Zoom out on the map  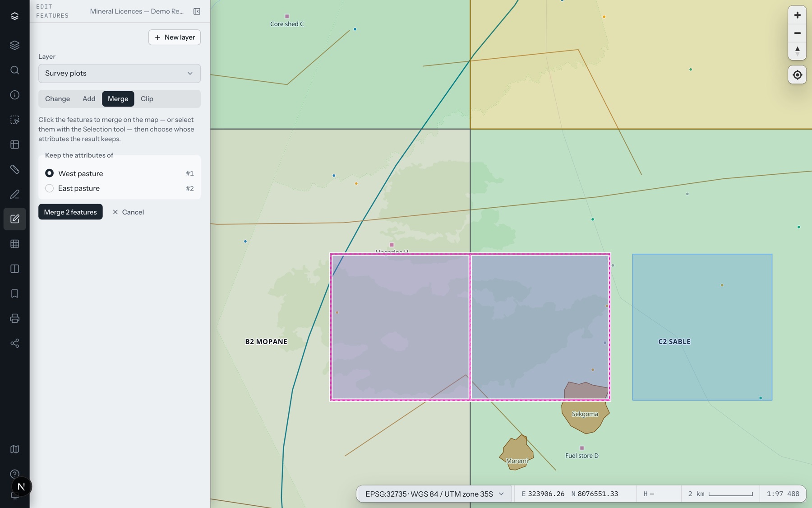pos(797,33)
